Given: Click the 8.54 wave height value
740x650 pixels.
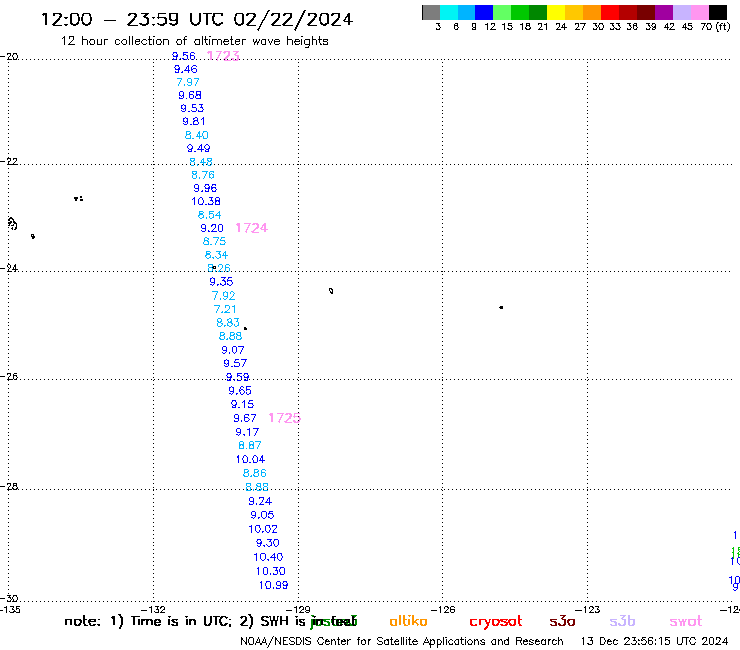Looking at the screenshot, I should coord(210,215).
